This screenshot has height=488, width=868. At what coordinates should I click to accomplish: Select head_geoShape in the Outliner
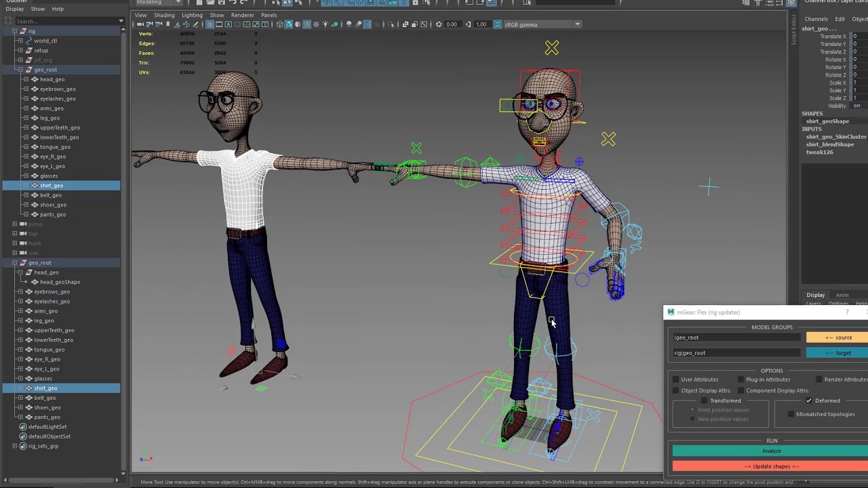coord(60,282)
